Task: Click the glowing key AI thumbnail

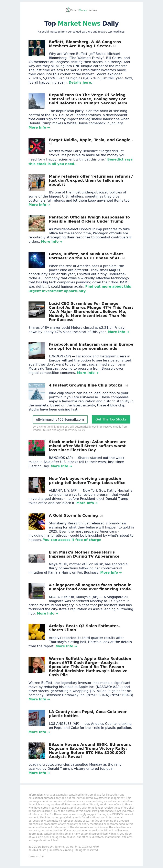Action: (36, 260)
